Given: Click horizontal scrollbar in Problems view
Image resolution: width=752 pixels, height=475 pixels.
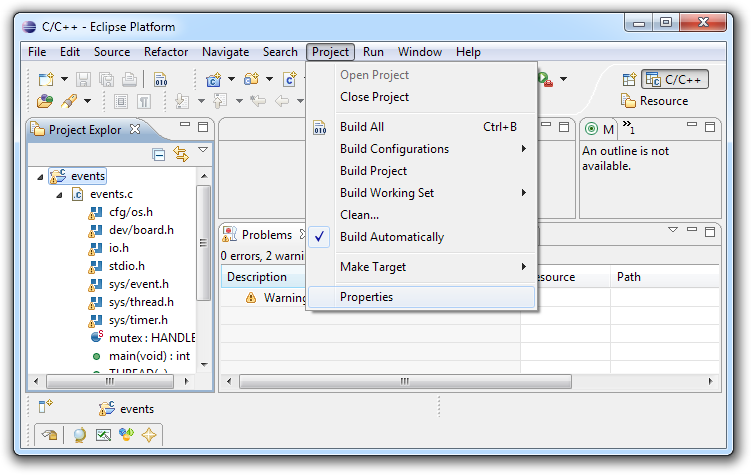Looking at the screenshot, I should pos(405,381).
